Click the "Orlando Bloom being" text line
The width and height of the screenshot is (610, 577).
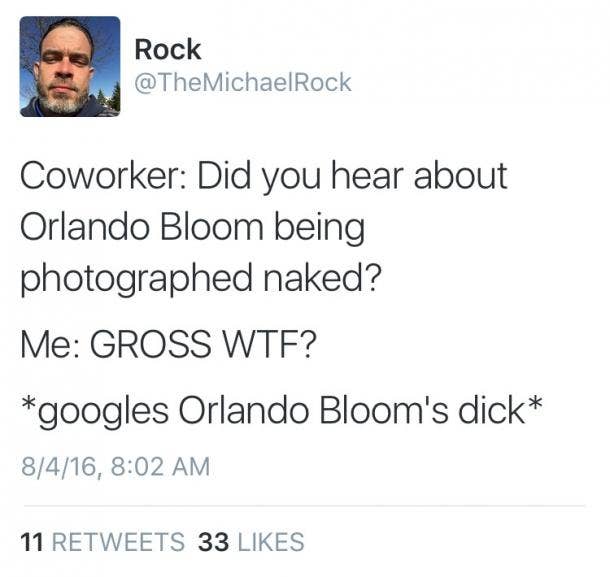(193, 228)
